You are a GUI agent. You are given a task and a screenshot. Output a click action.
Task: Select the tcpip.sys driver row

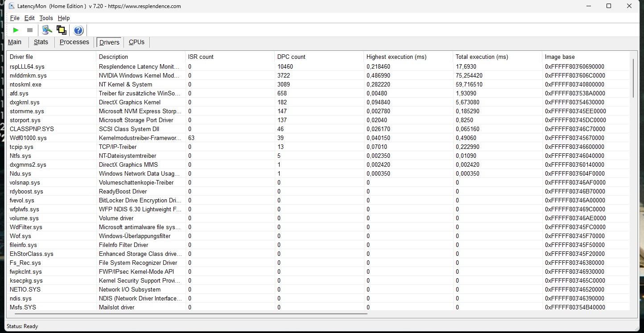tap(318, 147)
